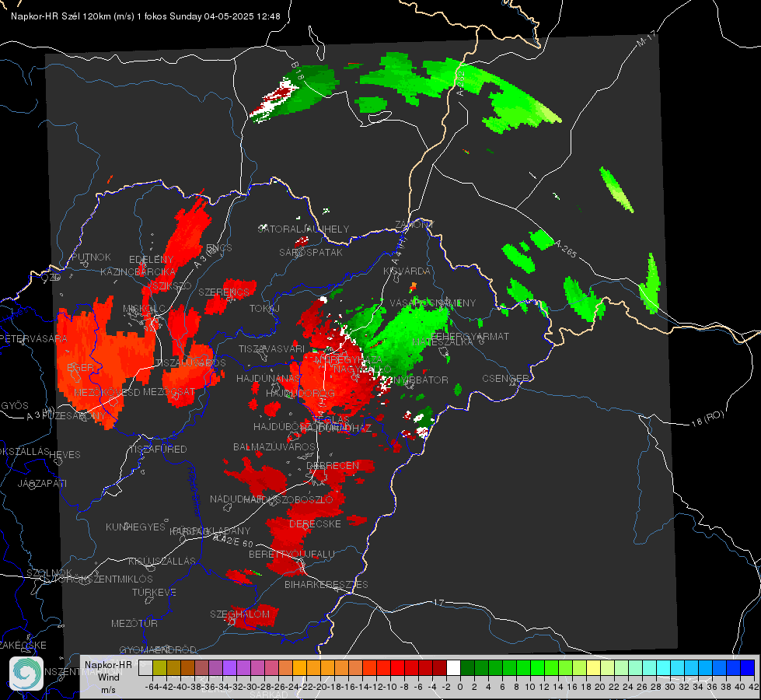Click the ZÁHONY label near the border
This screenshot has height=700, width=761.
[414, 225]
